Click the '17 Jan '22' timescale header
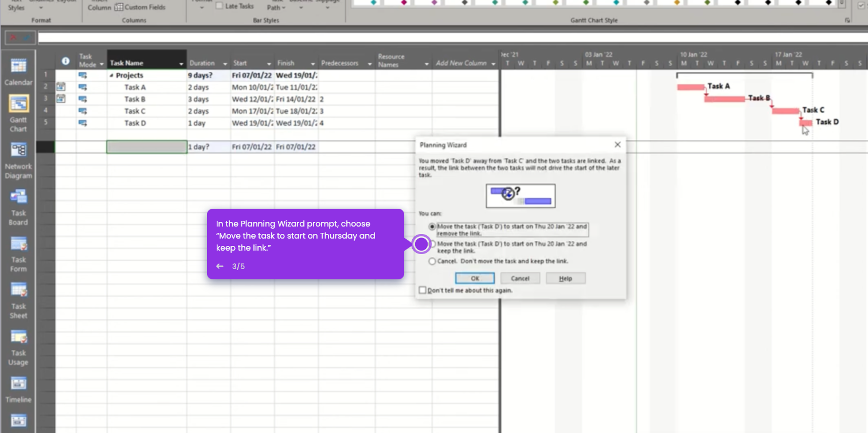 pos(789,54)
